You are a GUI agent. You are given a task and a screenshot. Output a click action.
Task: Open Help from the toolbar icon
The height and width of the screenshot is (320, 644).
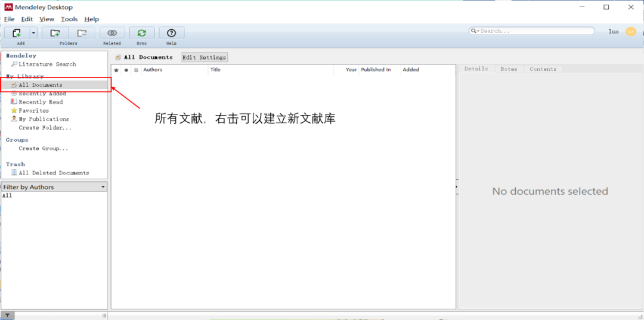(x=171, y=33)
